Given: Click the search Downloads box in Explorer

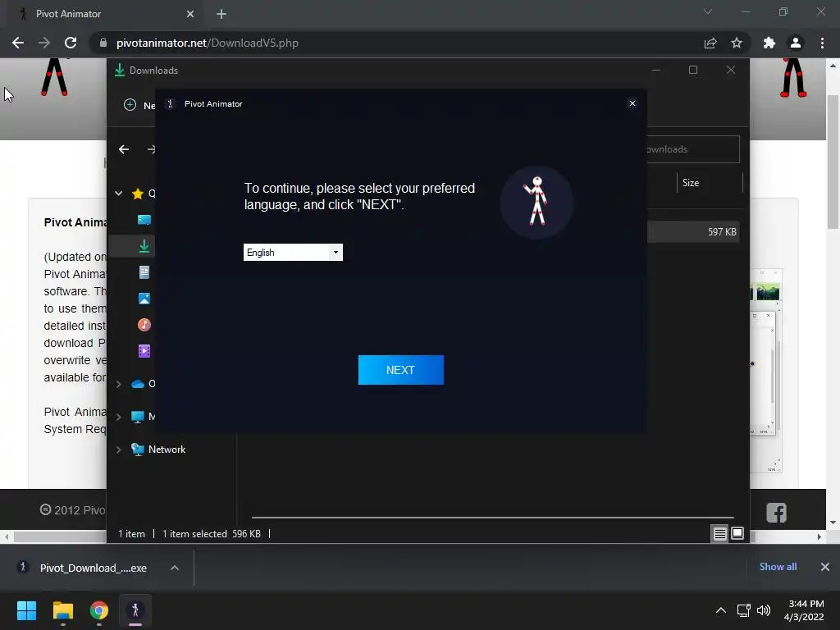Looking at the screenshot, I should click(693, 149).
